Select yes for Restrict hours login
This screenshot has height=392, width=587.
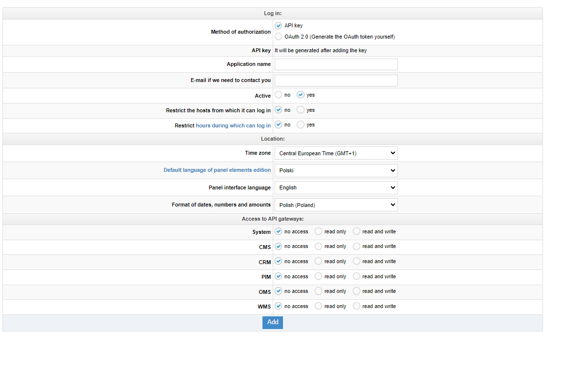[x=301, y=124]
